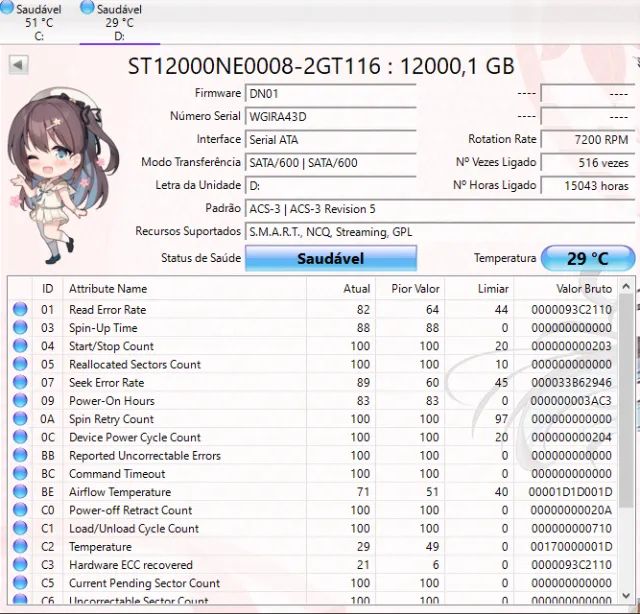Click raw value 000000003AC3
This screenshot has height=614, width=640.
(x=571, y=401)
